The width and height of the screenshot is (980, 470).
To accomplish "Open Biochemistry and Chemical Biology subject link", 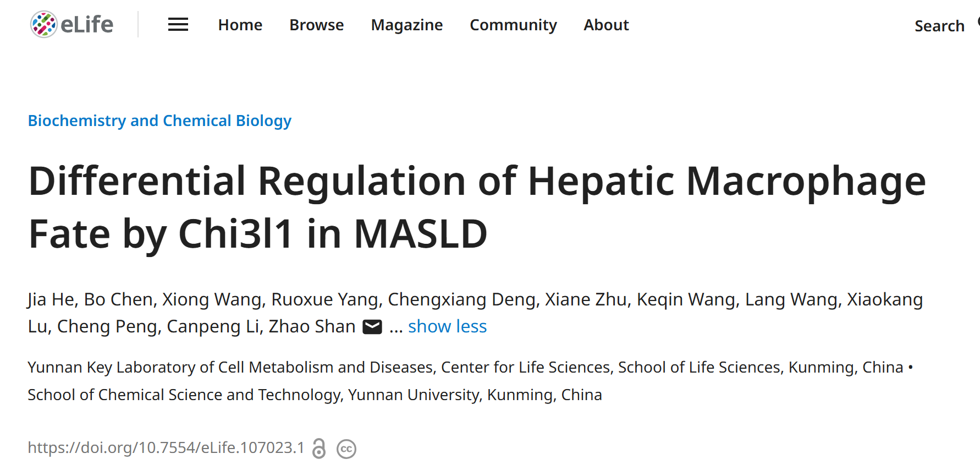I will (159, 121).
